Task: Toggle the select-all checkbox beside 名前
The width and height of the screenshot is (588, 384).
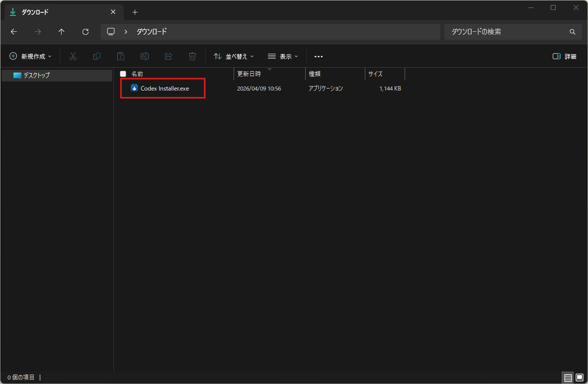Action: click(123, 74)
